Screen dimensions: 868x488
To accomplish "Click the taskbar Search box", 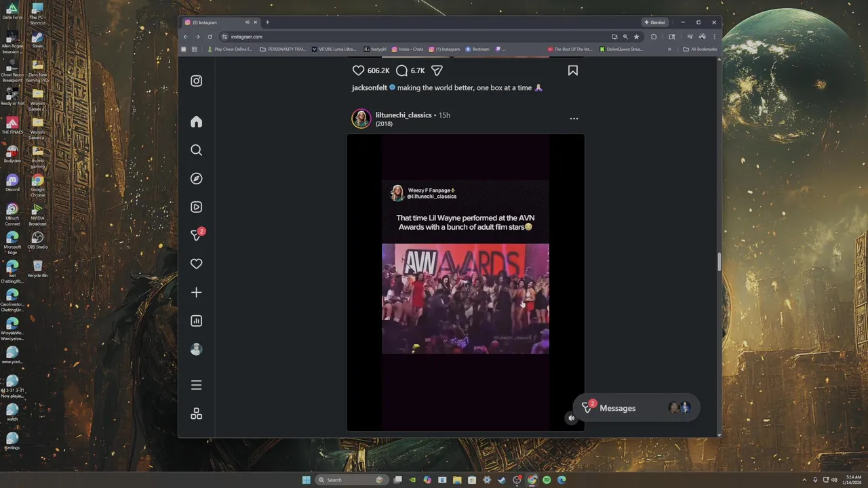I will point(351,480).
